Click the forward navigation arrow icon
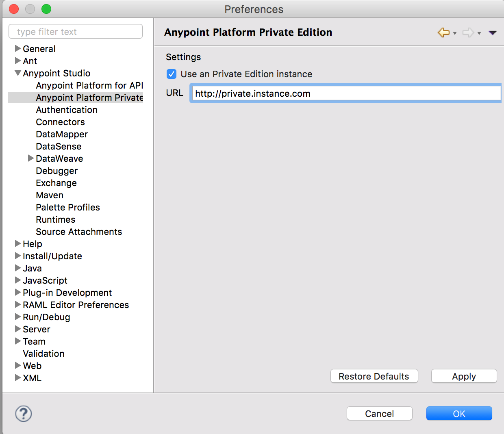Viewport: 504px width, 434px height. pyautogui.click(x=468, y=33)
